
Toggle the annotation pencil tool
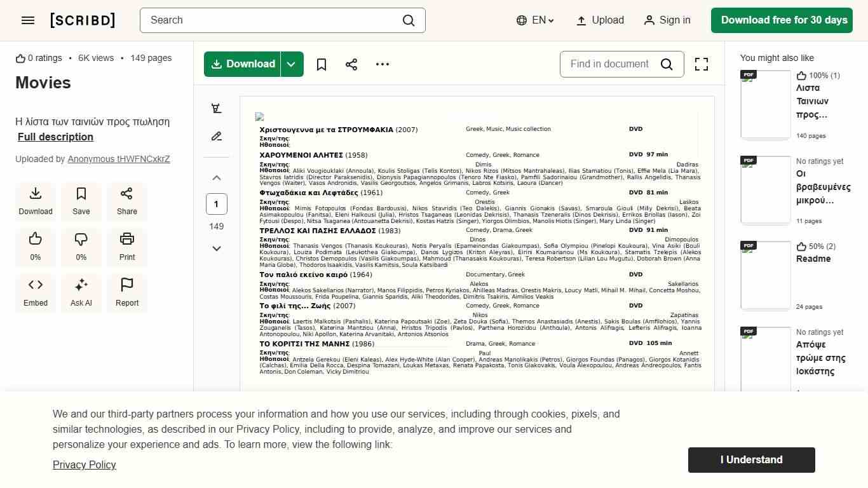(217, 137)
